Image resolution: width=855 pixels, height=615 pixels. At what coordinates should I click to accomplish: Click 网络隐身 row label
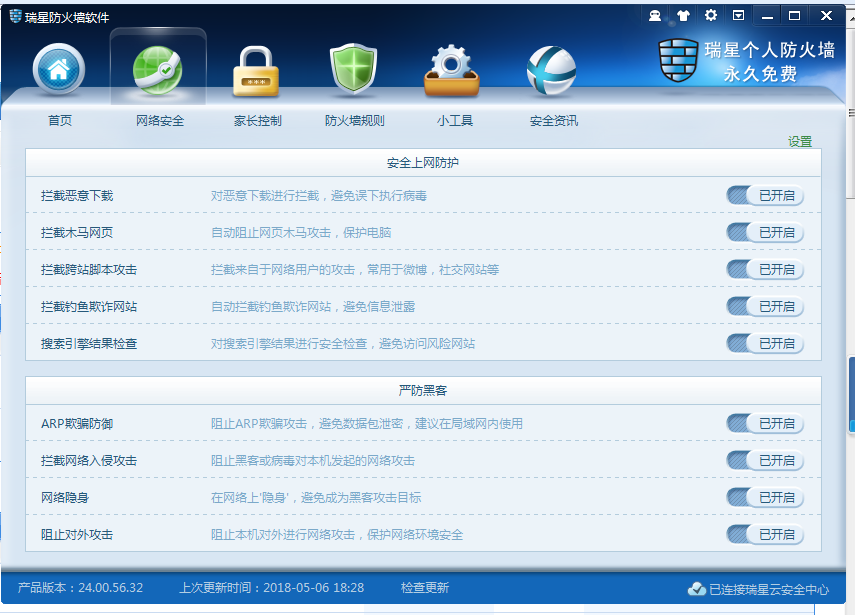click(65, 498)
